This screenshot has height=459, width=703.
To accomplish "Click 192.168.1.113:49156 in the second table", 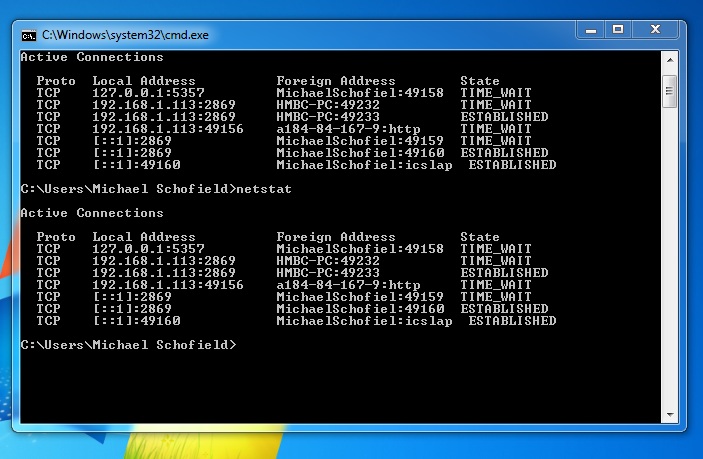I will pyautogui.click(x=168, y=285).
